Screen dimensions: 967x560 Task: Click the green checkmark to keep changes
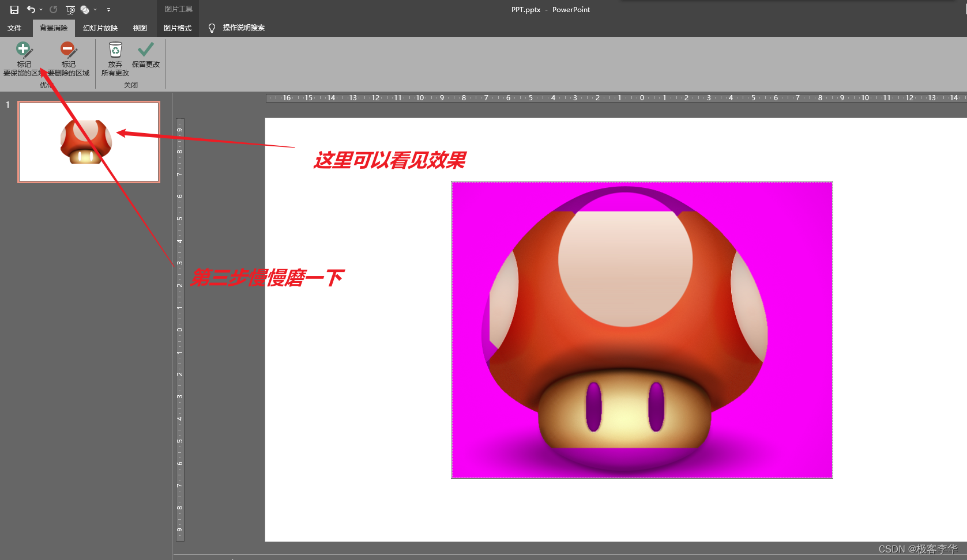tap(145, 55)
